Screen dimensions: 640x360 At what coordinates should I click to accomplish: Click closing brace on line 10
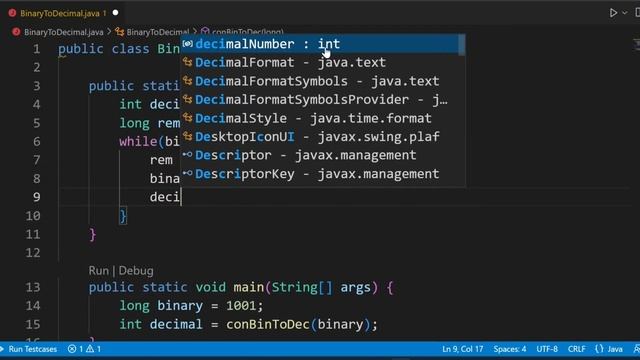point(123,216)
